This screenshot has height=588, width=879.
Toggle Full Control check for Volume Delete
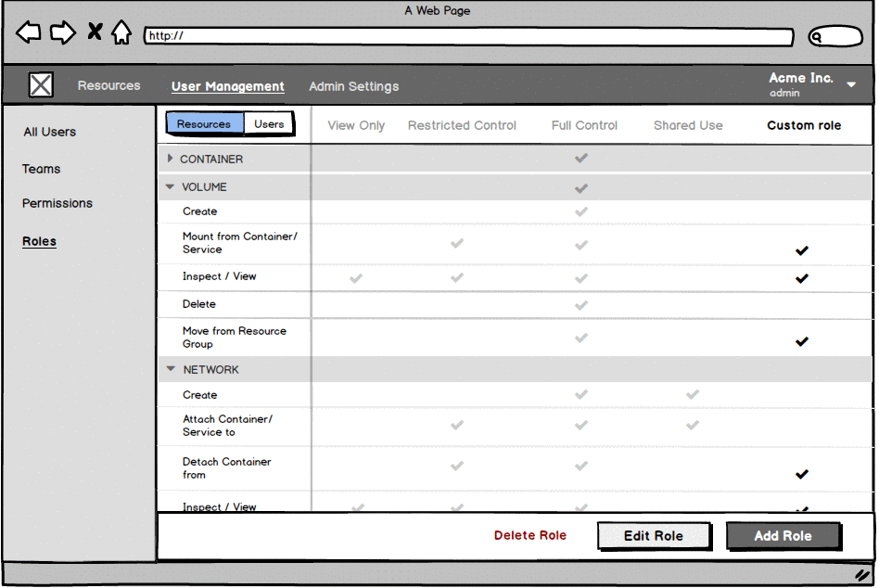click(x=581, y=305)
